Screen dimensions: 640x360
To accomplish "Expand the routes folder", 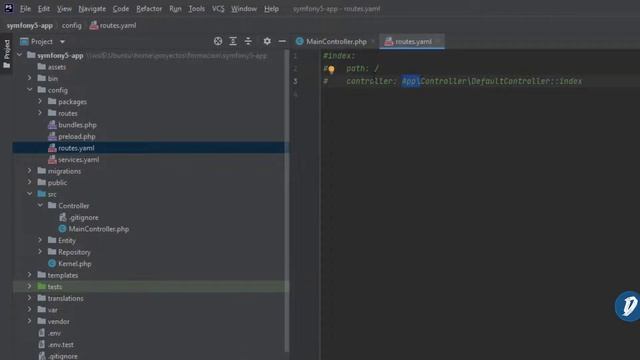I will pyautogui.click(x=40, y=113).
